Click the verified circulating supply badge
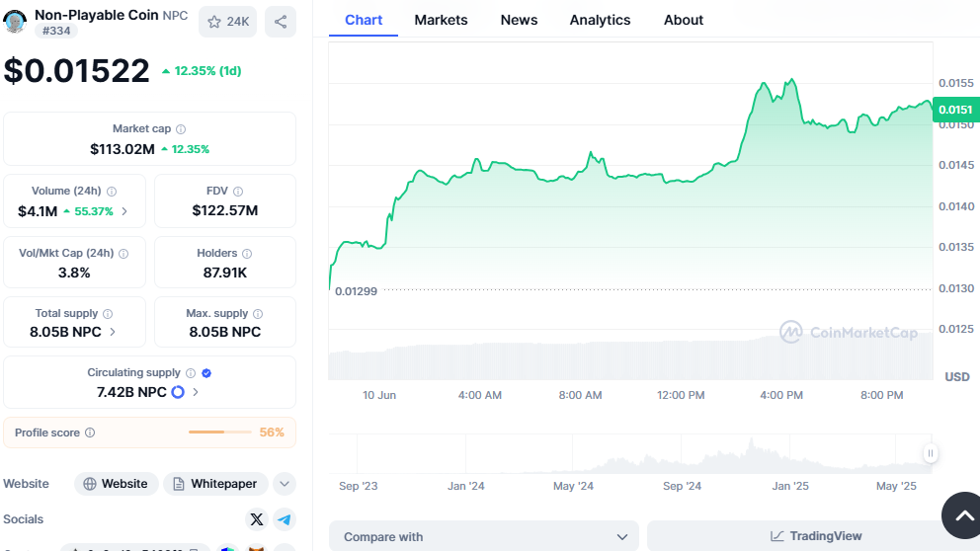The image size is (980, 551). click(206, 373)
